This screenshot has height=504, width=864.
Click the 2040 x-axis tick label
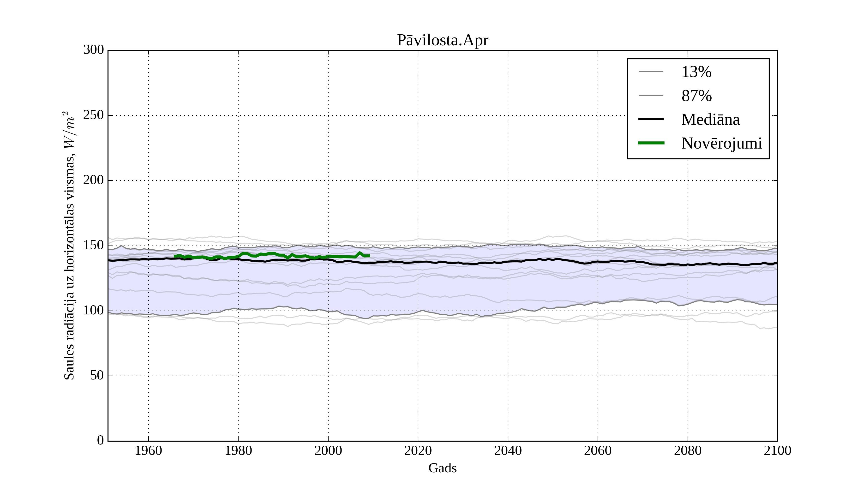508,450
